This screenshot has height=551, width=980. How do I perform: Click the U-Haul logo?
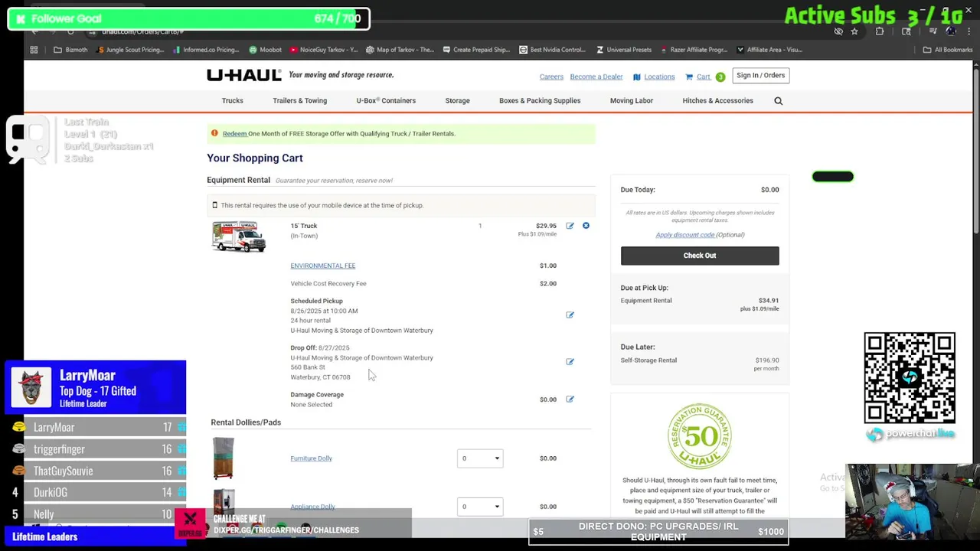(243, 75)
